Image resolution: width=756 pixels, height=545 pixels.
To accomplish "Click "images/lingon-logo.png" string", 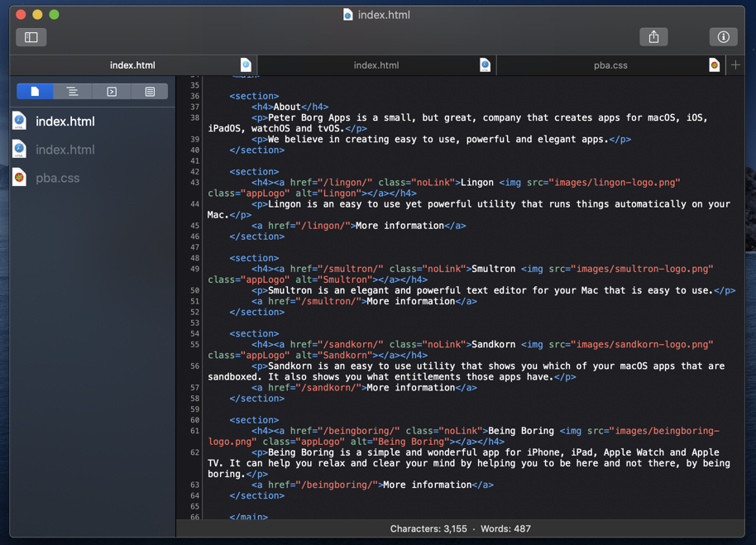I will click(x=615, y=183).
